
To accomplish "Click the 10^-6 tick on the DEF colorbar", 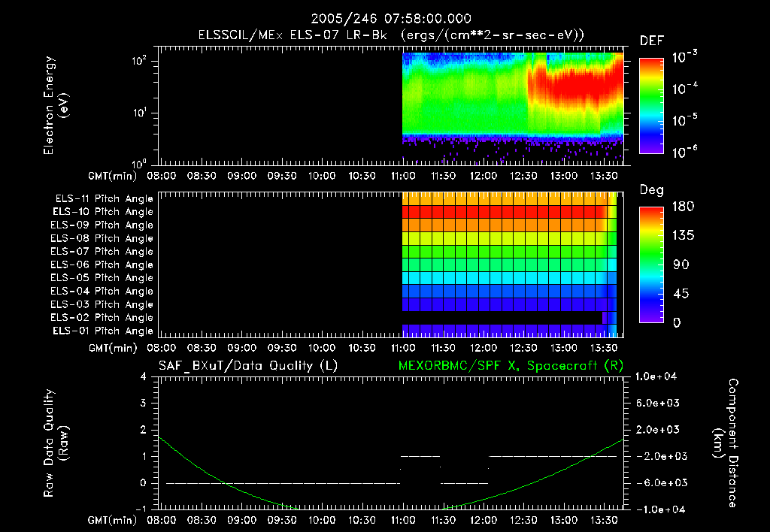I will point(685,152).
